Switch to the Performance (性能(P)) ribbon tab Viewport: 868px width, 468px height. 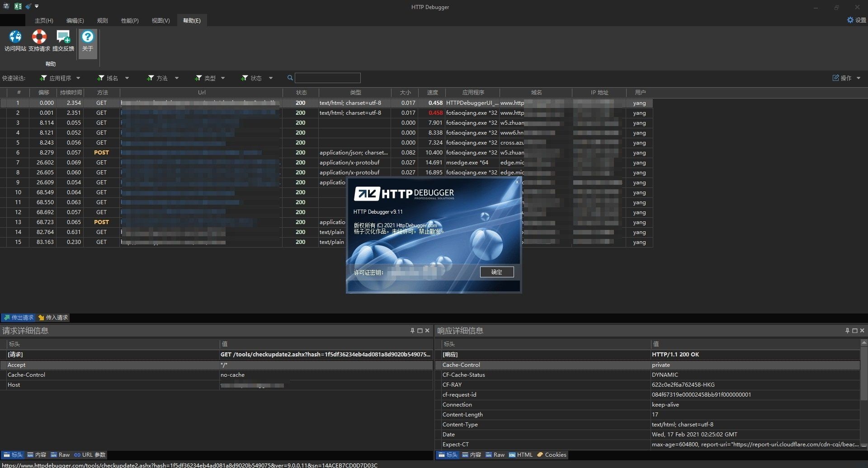click(x=130, y=20)
